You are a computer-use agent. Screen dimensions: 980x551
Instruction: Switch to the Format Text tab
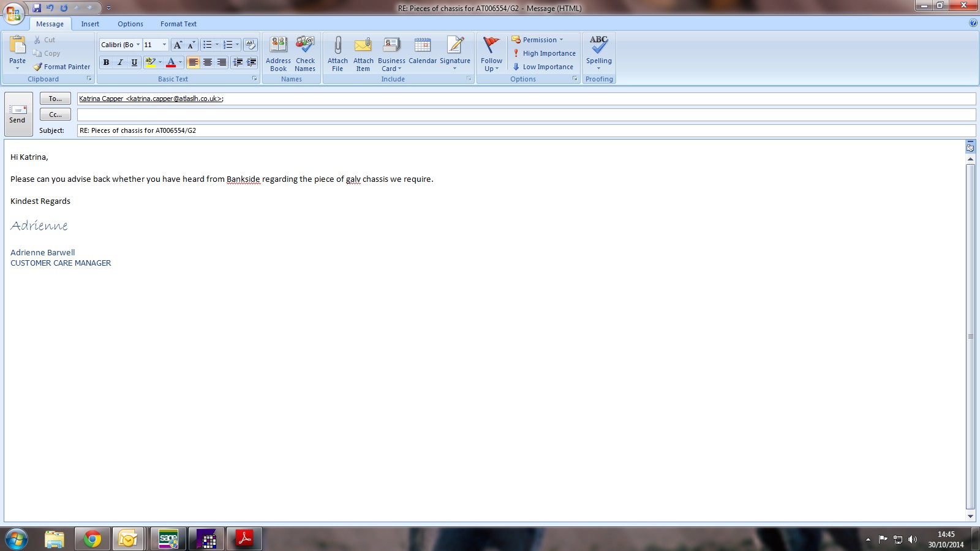point(178,24)
